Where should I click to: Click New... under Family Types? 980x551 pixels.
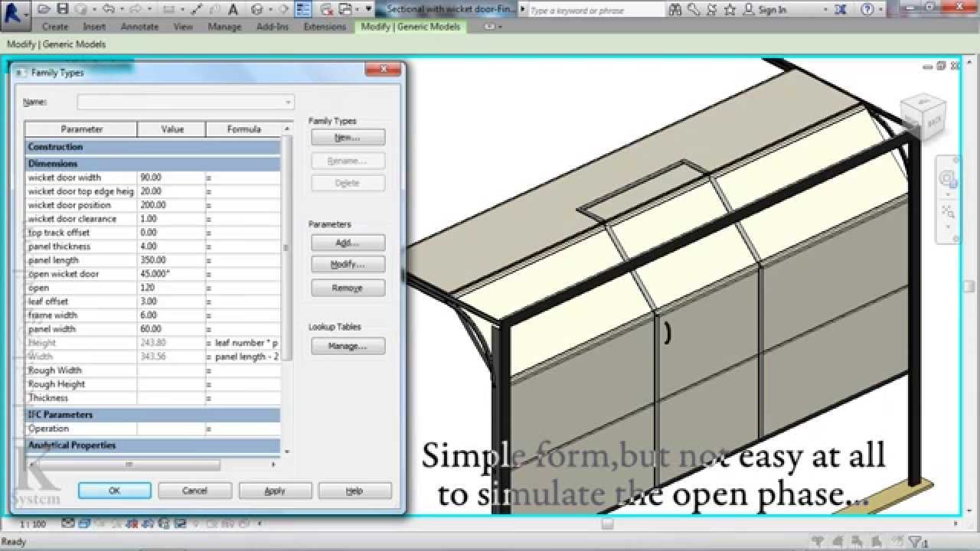(x=348, y=138)
